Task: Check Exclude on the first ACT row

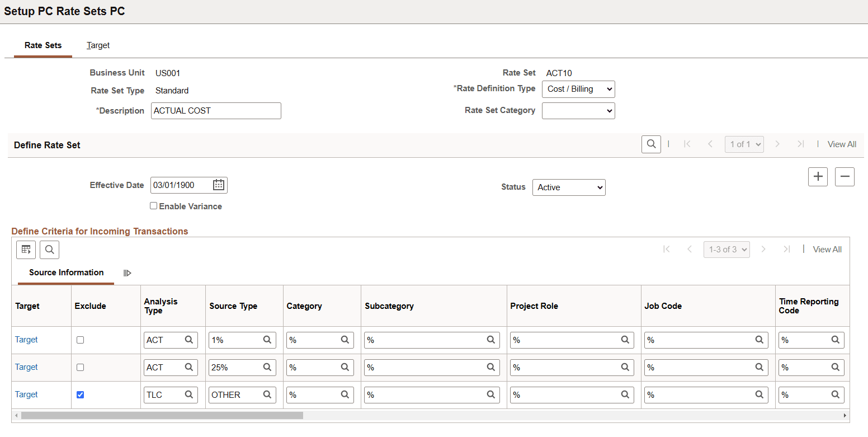Action: (80, 340)
